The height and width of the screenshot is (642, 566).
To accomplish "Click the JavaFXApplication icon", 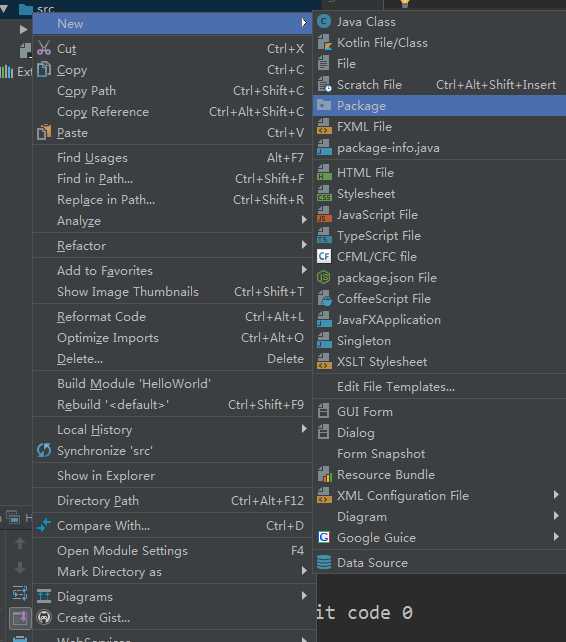I will (324, 319).
